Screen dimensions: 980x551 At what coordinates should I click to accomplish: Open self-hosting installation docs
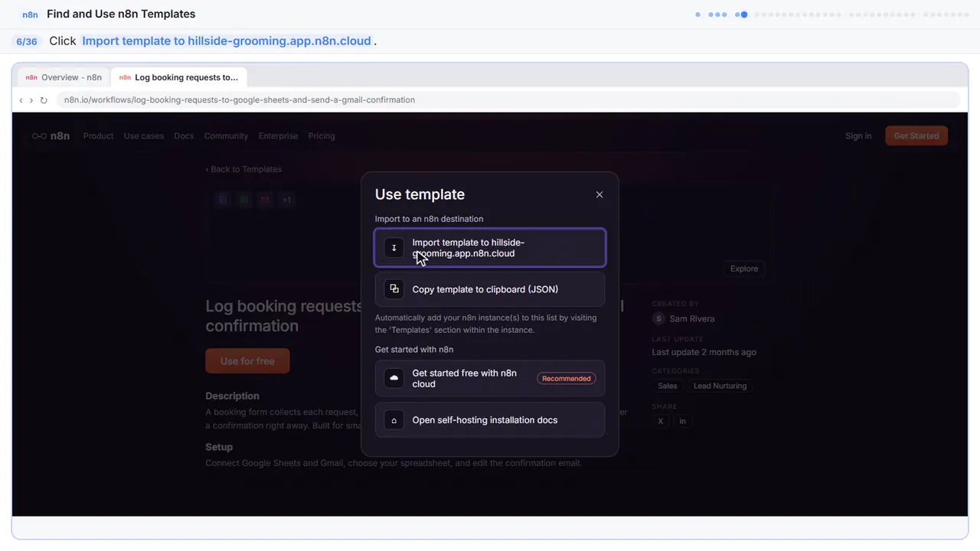click(490, 420)
